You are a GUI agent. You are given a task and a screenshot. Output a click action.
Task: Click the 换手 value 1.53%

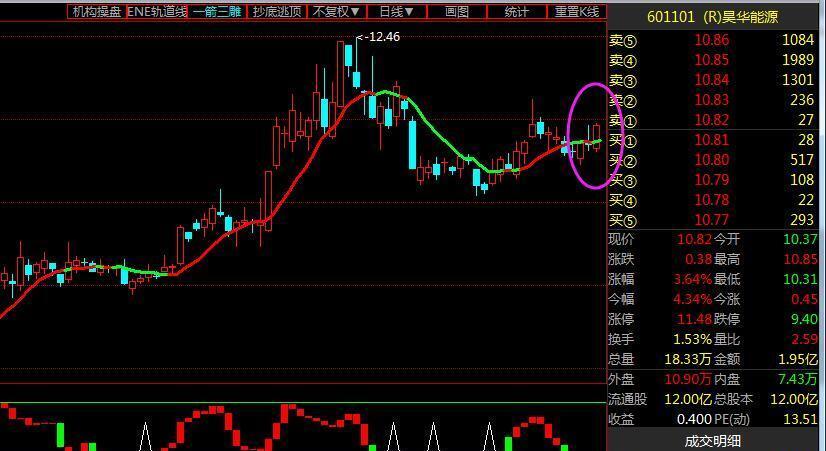(692, 339)
